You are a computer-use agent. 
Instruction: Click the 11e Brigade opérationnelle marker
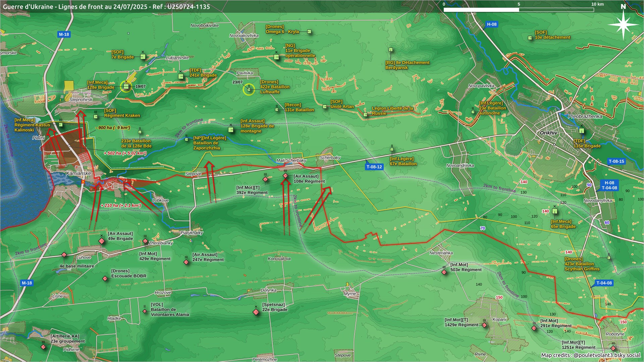click(x=276, y=57)
